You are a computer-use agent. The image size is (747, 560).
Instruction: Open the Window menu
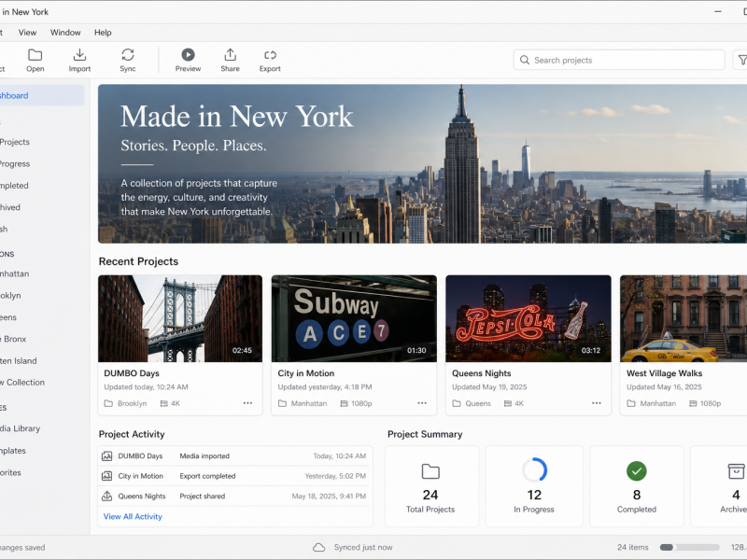pos(65,33)
